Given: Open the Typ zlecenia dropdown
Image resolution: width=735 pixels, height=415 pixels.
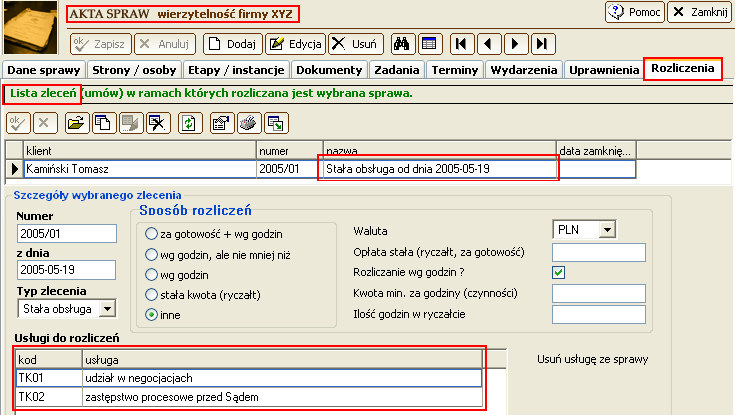Looking at the screenshot, I should pyautogui.click(x=108, y=309).
